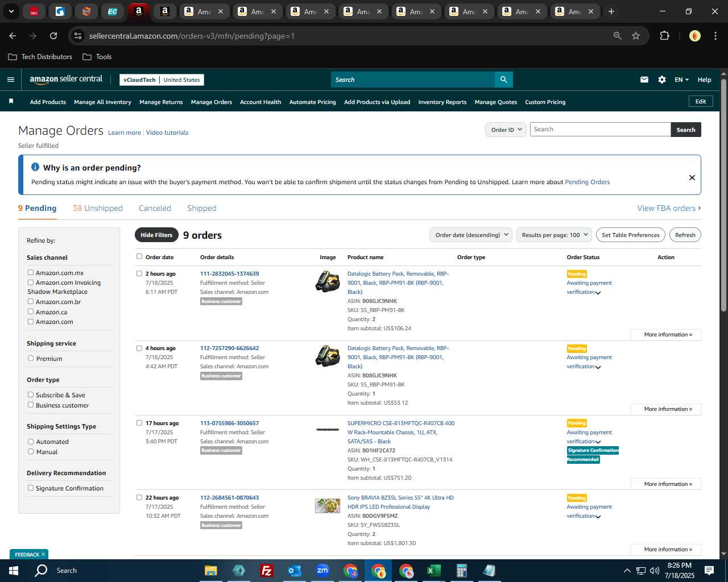Select all orders with header checkbox
This screenshot has width=728, height=582.
click(x=139, y=256)
